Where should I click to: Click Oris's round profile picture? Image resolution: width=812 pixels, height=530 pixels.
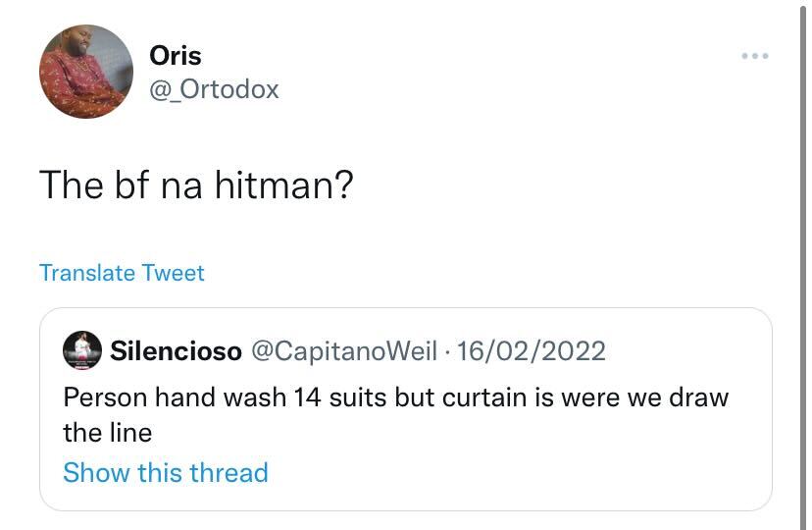86,72
